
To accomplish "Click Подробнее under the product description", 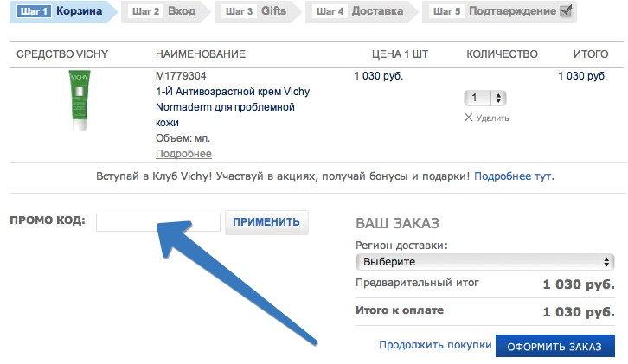I will tap(183, 154).
